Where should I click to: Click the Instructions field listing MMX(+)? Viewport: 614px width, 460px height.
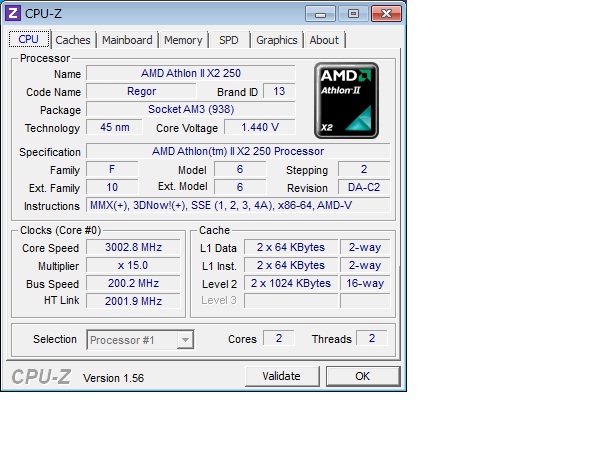pyautogui.click(x=238, y=205)
